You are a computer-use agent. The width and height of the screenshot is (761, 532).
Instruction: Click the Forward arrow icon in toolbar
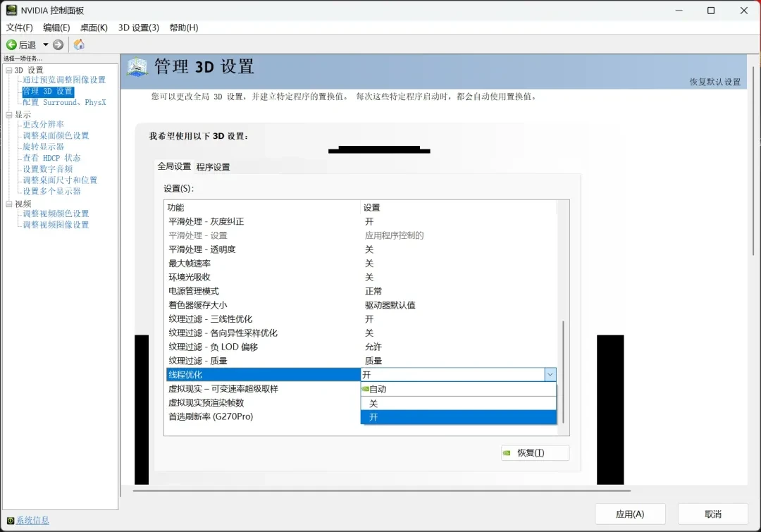[58, 44]
